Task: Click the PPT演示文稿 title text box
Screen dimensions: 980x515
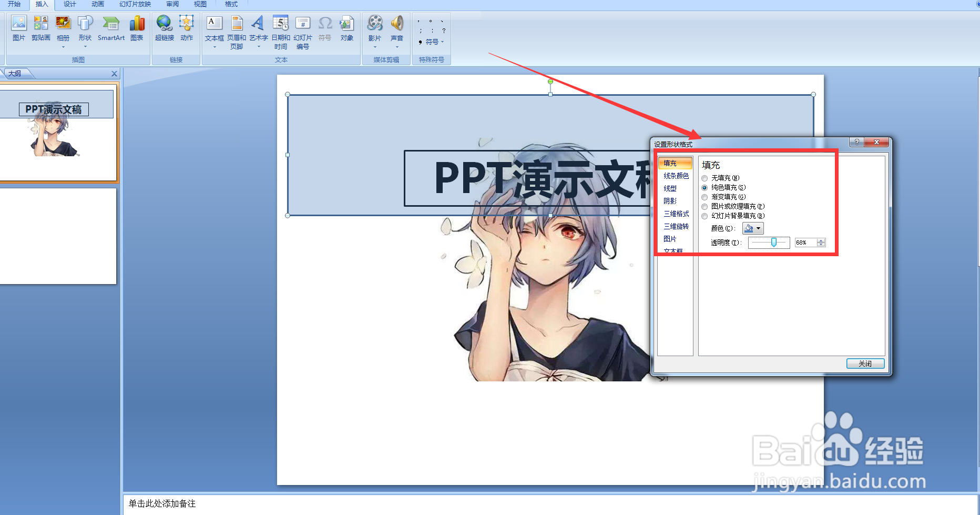Action: pyautogui.click(x=528, y=178)
